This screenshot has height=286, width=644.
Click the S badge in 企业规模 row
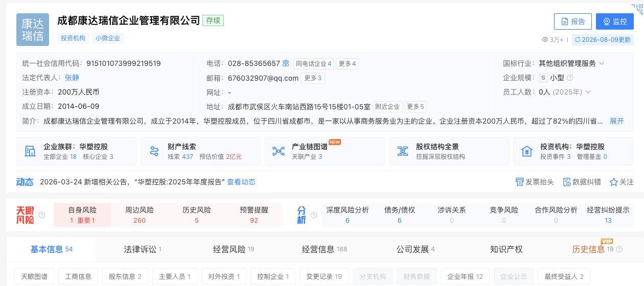click(x=543, y=78)
